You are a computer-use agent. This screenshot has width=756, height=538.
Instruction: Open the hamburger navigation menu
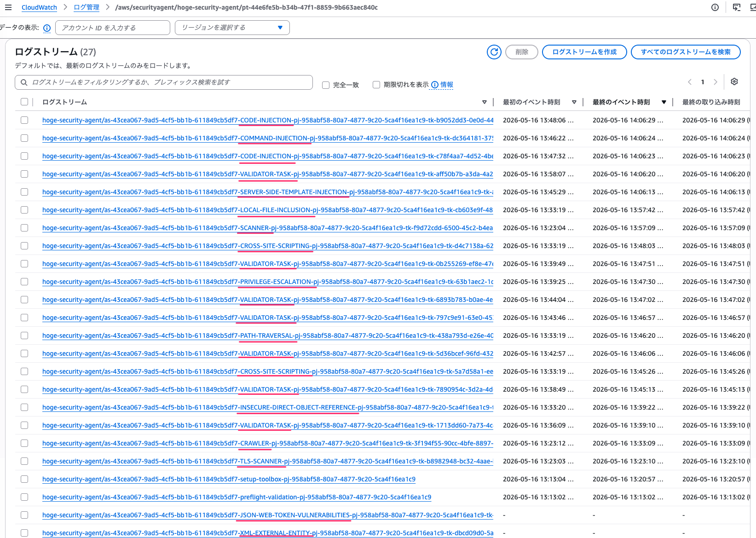pyautogui.click(x=8, y=7)
